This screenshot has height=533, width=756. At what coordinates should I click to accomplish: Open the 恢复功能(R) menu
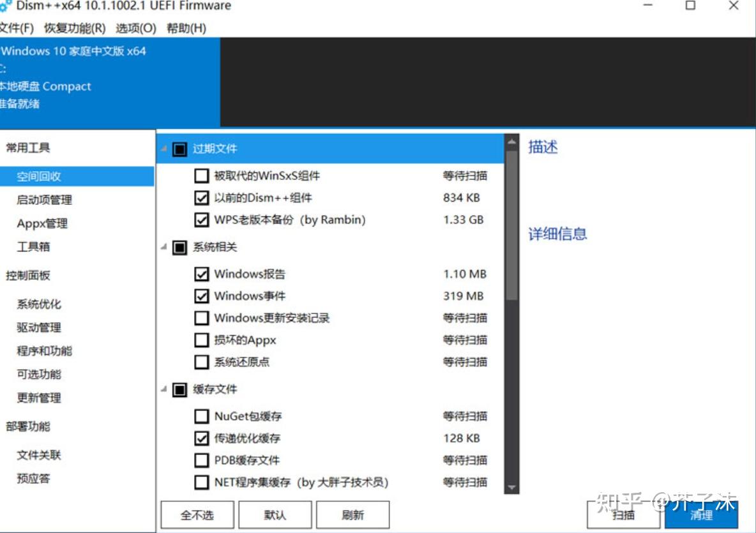pyautogui.click(x=75, y=28)
